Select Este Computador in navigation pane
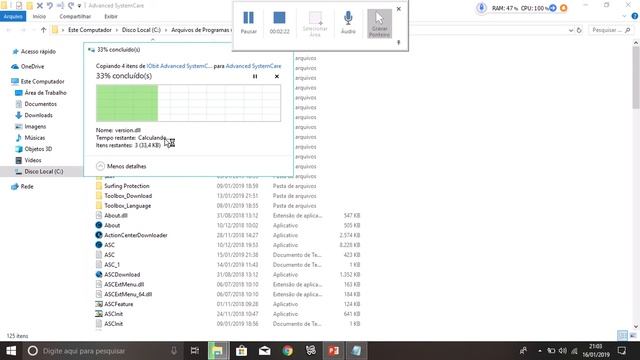 (x=42, y=81)
